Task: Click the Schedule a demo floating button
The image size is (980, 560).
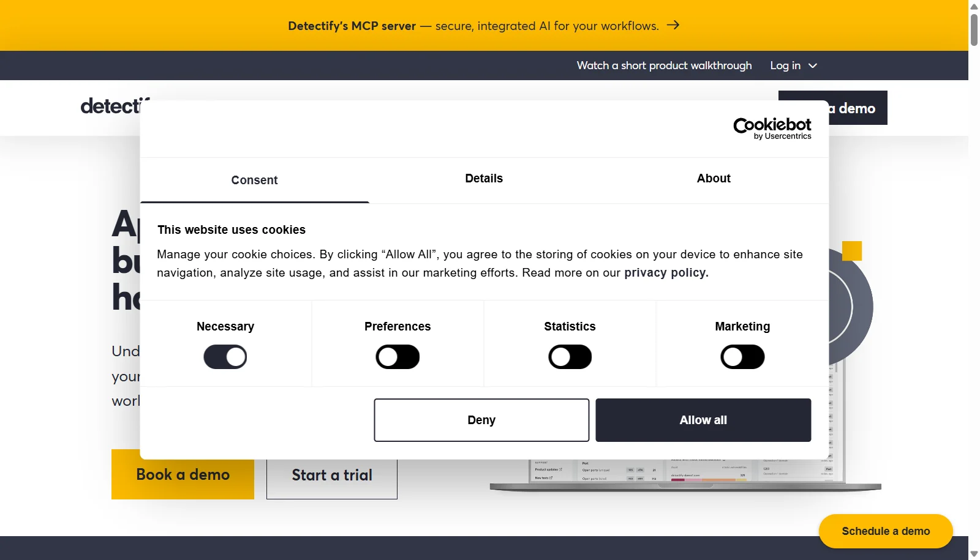Action: (886, 531)
